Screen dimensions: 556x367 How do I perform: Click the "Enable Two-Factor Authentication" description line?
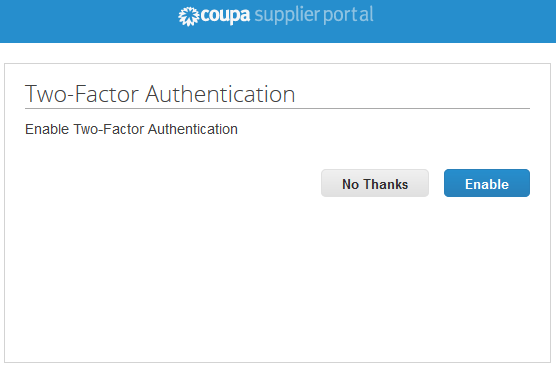[x=131, y=129]
